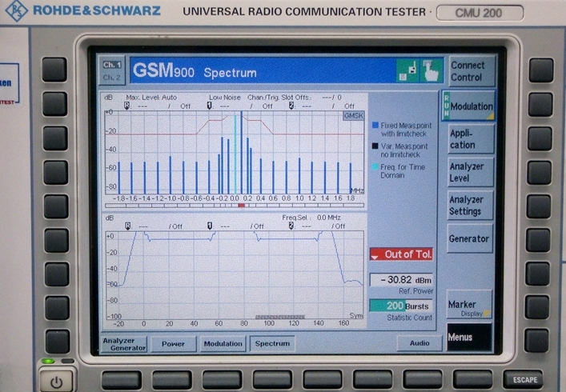Click the CMU 200 model label

479,13
